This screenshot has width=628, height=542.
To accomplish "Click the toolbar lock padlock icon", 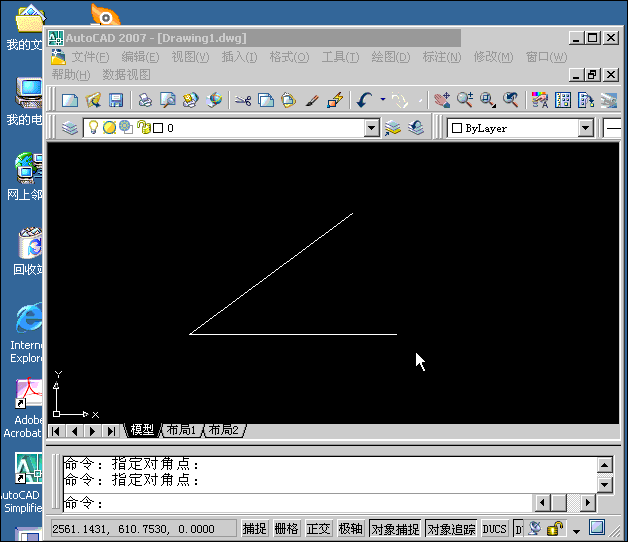I will 555,529.
